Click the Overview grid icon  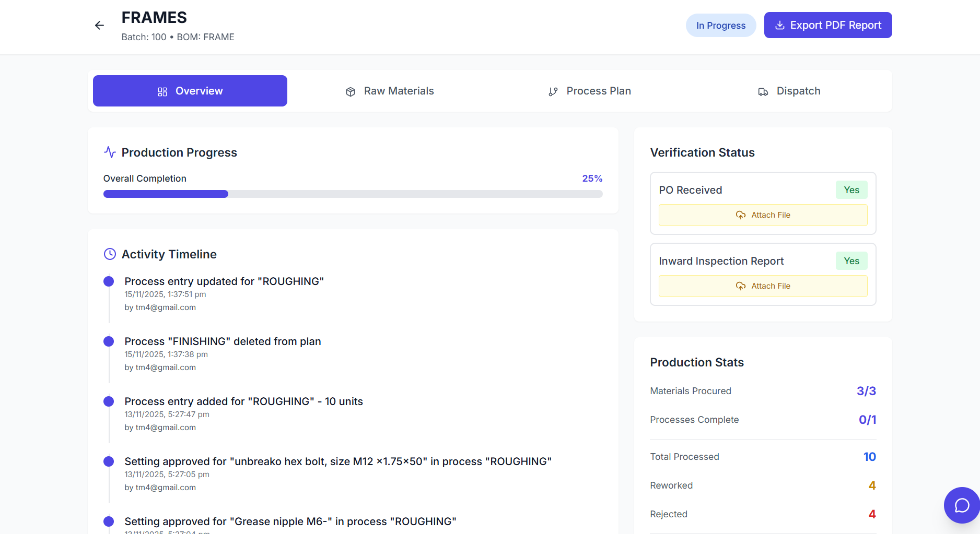coord(162,92)
